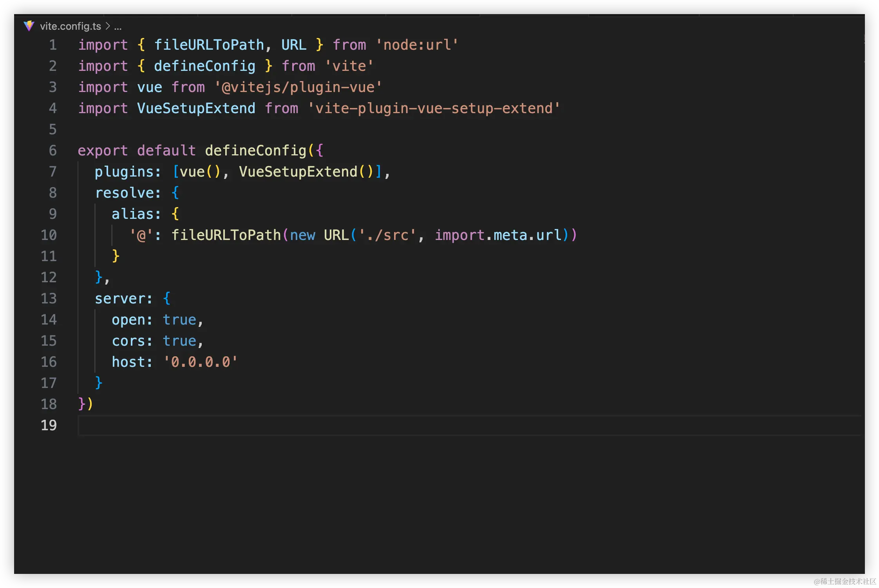
Task: Click vite.config.ts in the breadcrumb
Action: coord(71,26)
